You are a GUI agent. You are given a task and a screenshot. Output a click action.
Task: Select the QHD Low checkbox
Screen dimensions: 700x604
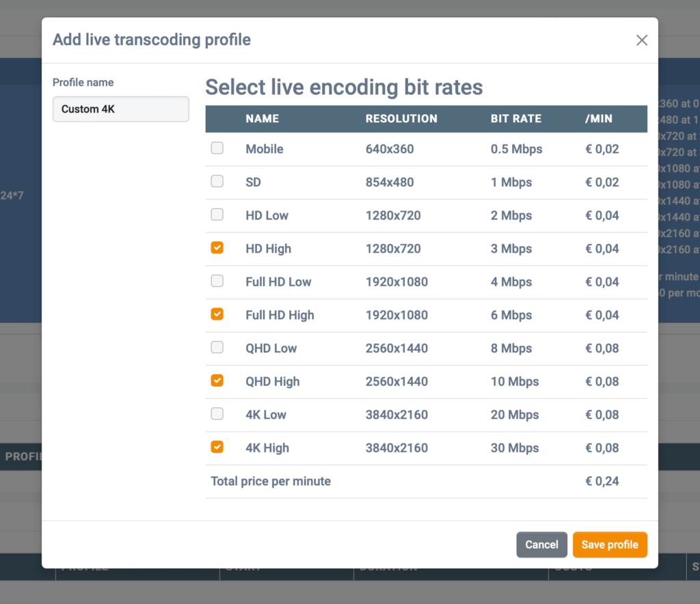pyautogui.click(x=217, y=347)
